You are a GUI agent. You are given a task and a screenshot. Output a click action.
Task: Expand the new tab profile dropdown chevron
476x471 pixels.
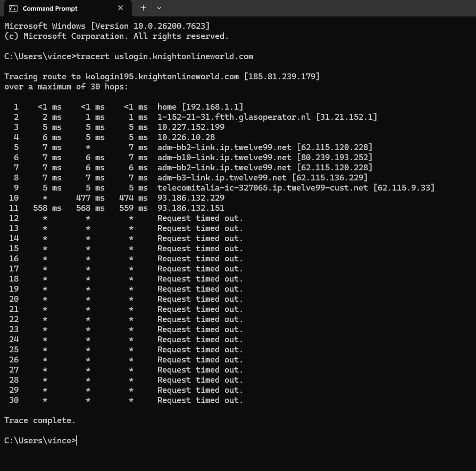pyautogui.click(x=159, y=8)
